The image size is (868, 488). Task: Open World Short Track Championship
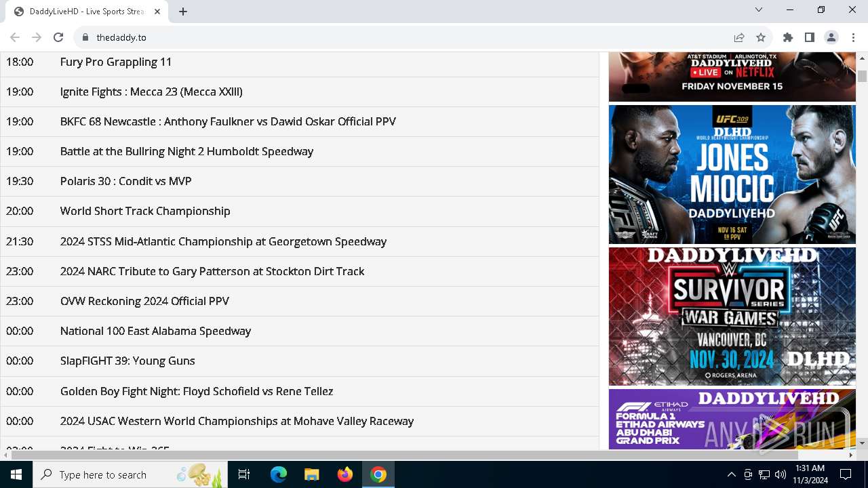[145, 211]
